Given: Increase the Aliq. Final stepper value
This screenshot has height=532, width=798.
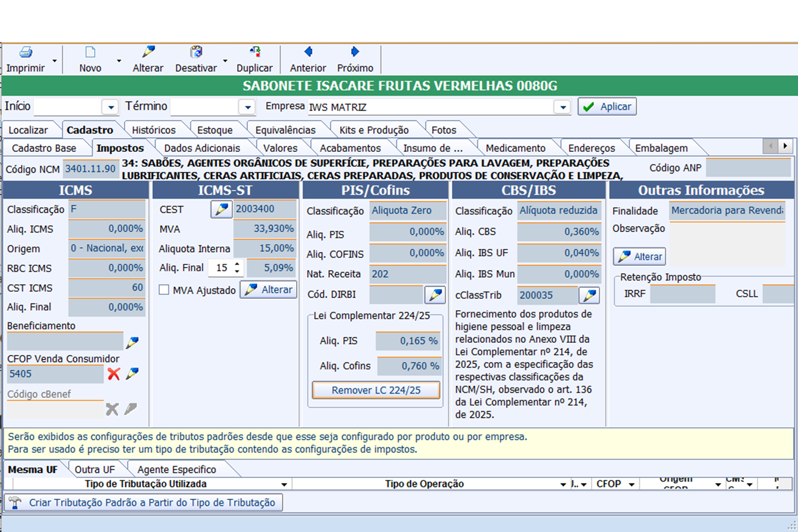Looking at the screenshot, I should point(238,264).
